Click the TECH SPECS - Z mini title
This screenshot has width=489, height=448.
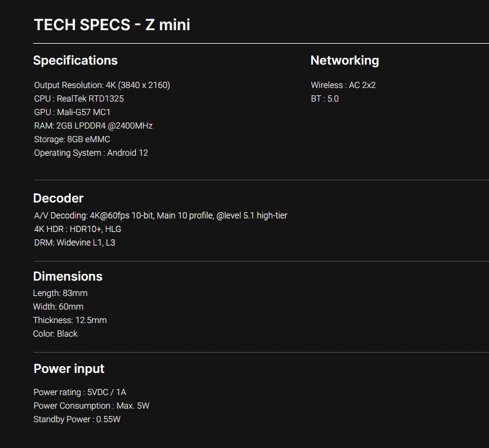coord(111,25)
